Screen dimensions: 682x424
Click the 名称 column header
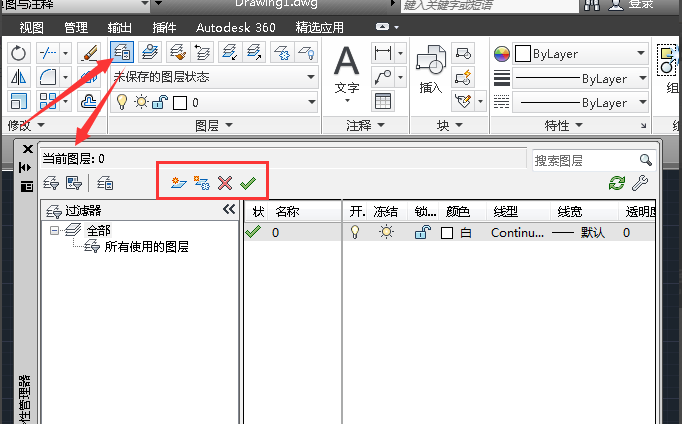click(x=288, y=212)
